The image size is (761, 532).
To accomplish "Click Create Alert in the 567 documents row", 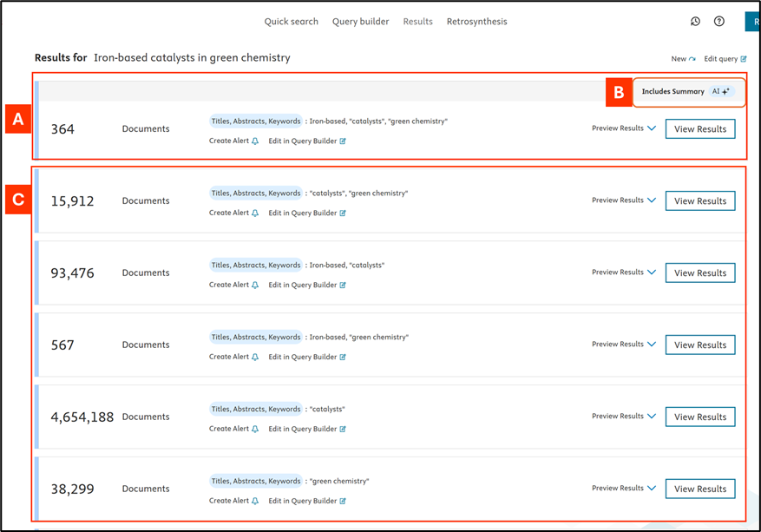I will (x=229, y=357).
